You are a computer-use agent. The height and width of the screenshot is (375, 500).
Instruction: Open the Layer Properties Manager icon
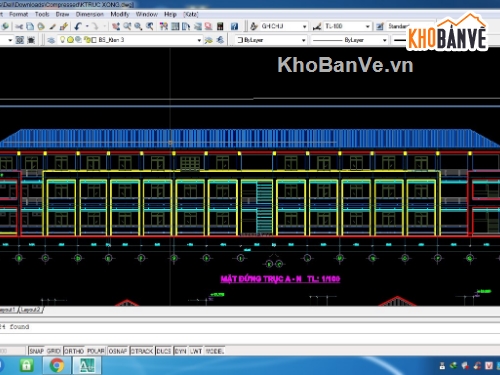[x=51, y=40]
